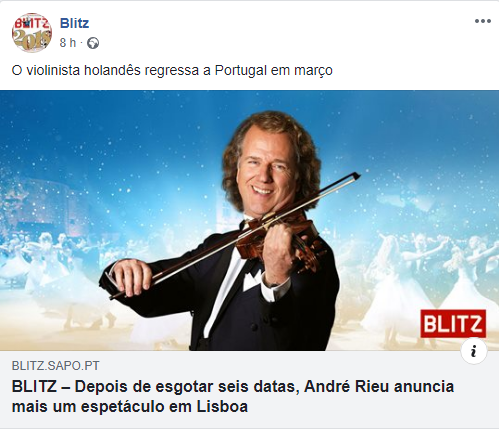499x431 pixels.
Task: Open the André Rieu article headline
Action: (x=233, y=397)
